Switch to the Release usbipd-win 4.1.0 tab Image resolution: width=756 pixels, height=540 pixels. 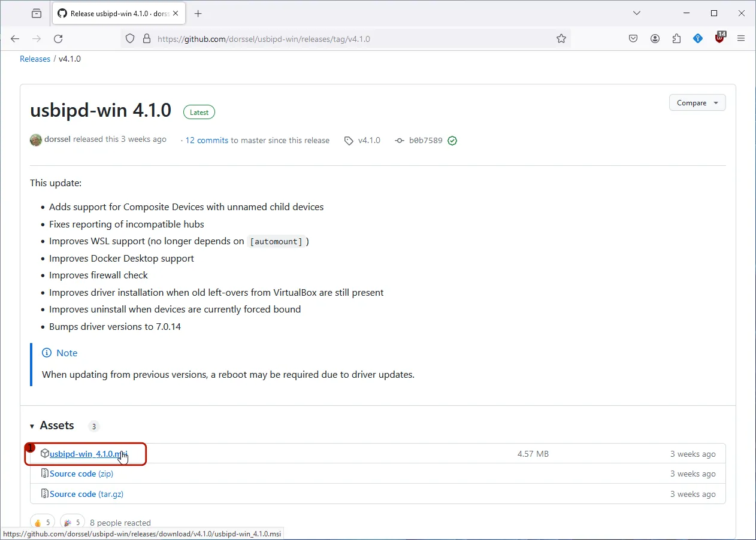114,12
